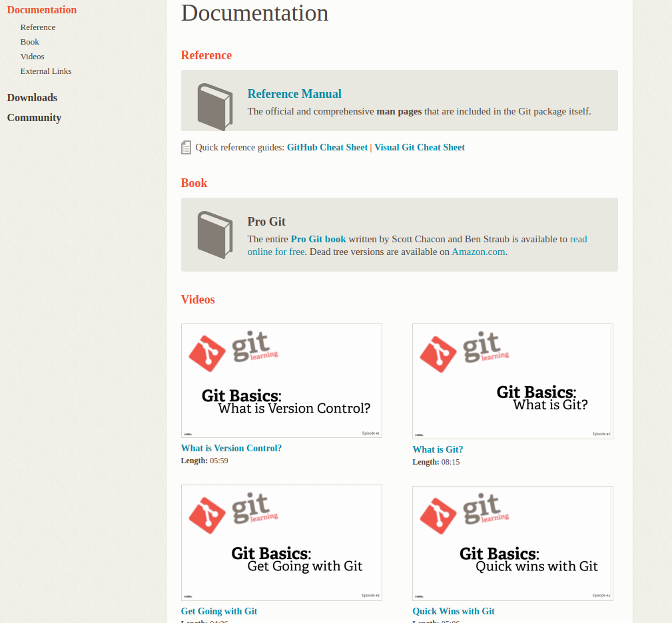The width and height of the screenshot is (672, 623).
Task: Click the What is Git? title link
Action: tap(438, 449)
